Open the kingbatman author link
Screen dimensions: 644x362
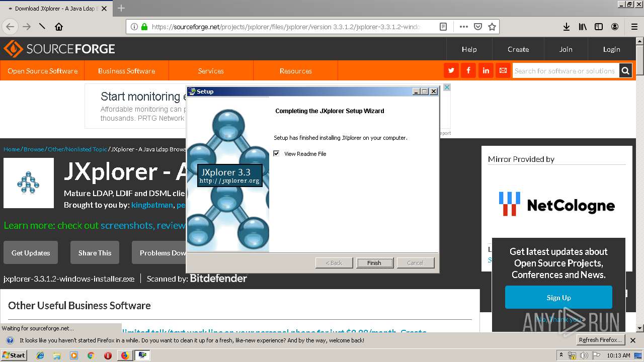(x=152, y=205)
